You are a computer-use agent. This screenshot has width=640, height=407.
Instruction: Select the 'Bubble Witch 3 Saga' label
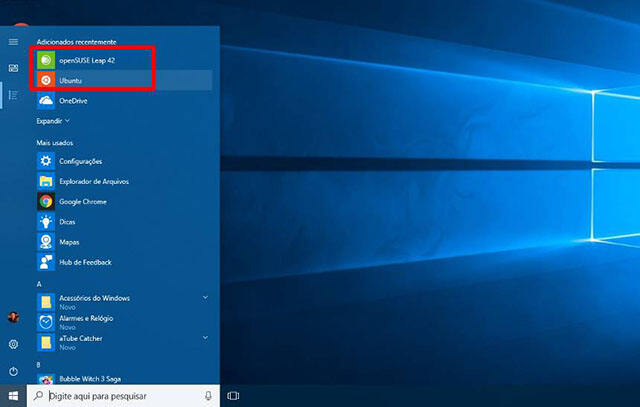(90, 379)
